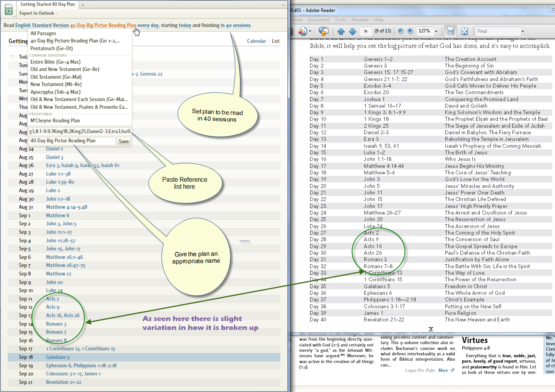Switch to List view
The width and height of the screenshot is (555, 392).
click(276, 41)
